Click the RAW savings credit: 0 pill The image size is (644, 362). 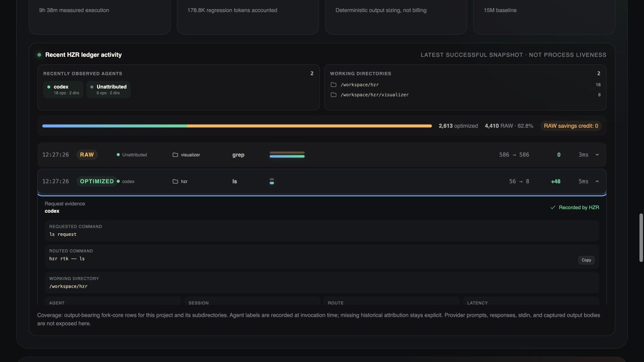(x=571, y=126)
